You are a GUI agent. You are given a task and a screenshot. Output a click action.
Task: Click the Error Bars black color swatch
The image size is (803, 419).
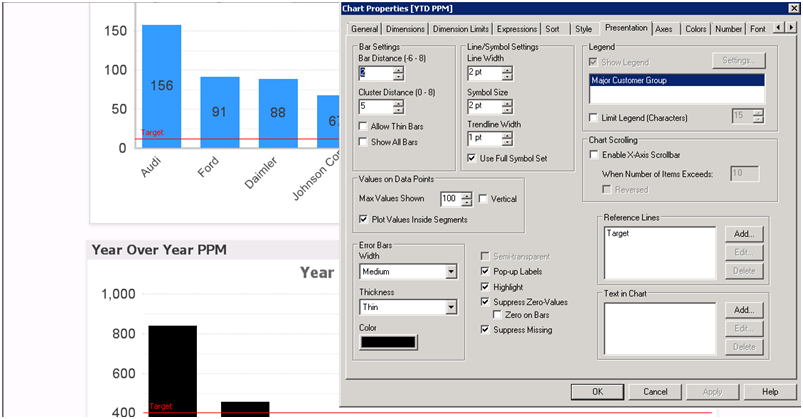click(388, 342)
